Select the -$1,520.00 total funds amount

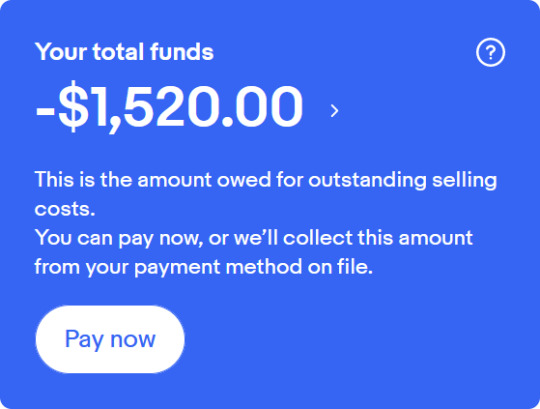point(169,107)
